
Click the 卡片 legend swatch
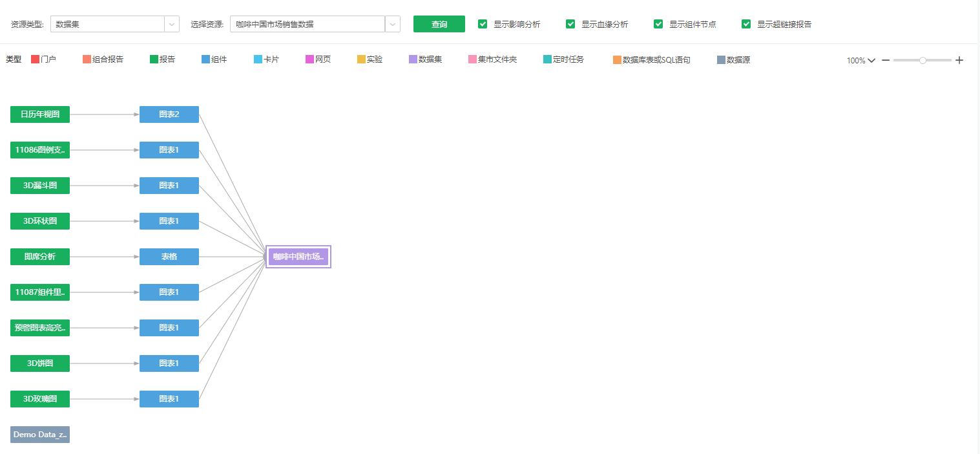[258, 59]
